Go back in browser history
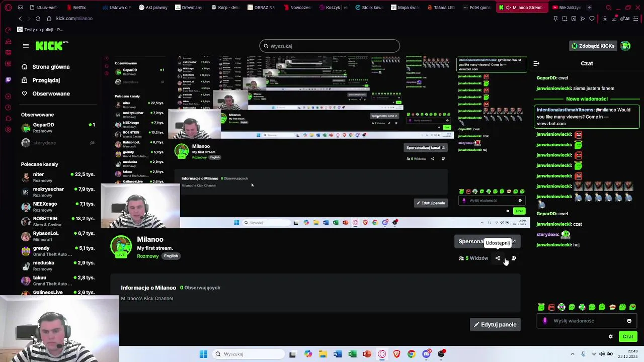Viewport: 644px width, 362px height. point(20,19)
